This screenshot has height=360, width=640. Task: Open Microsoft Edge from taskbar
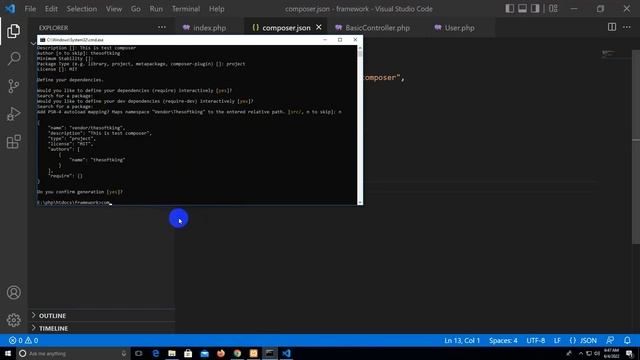click(x=156, y=353)
